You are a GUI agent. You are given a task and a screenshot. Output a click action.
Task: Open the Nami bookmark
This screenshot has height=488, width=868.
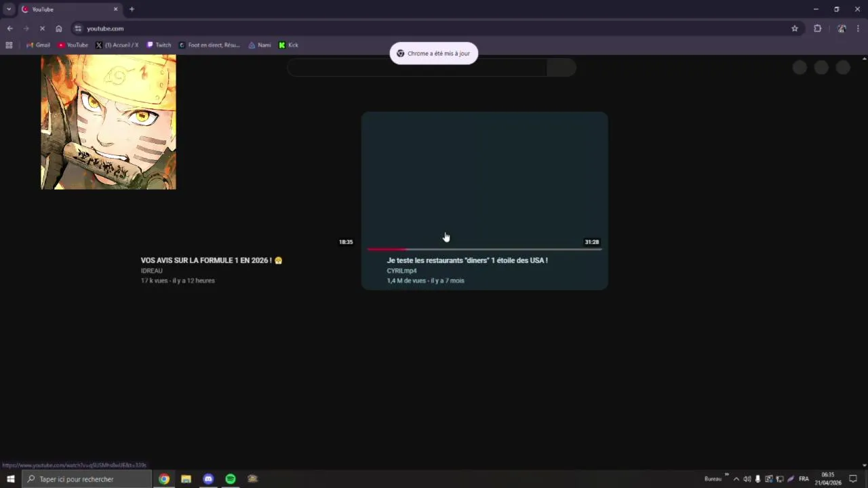[260, 45]
